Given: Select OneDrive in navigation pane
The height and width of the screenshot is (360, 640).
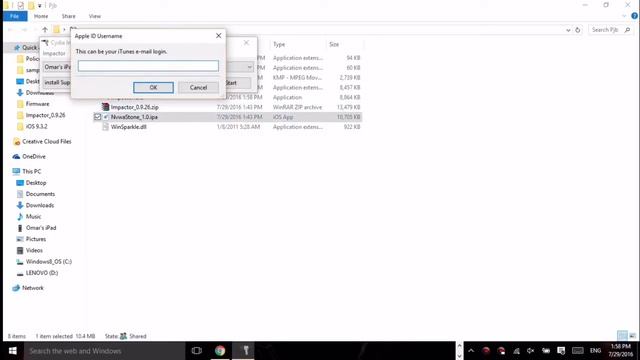Looking at the screenshot, I should [x=34, y=157].
